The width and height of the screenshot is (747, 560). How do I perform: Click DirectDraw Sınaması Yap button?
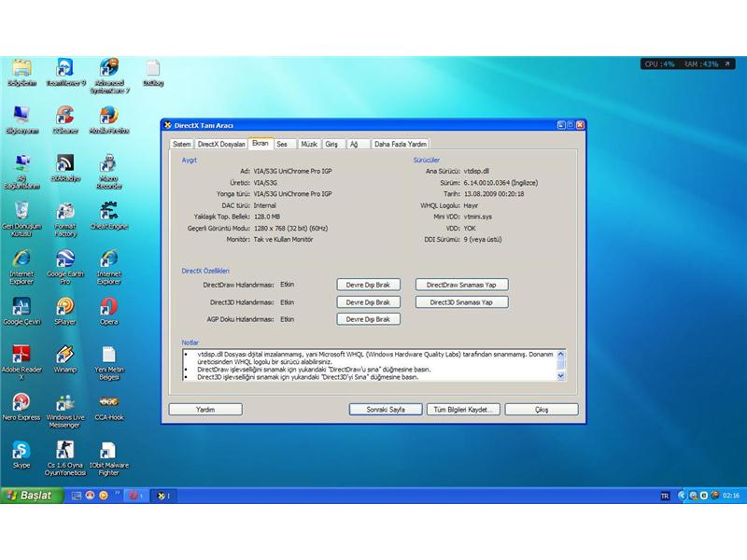click(461, 285)
